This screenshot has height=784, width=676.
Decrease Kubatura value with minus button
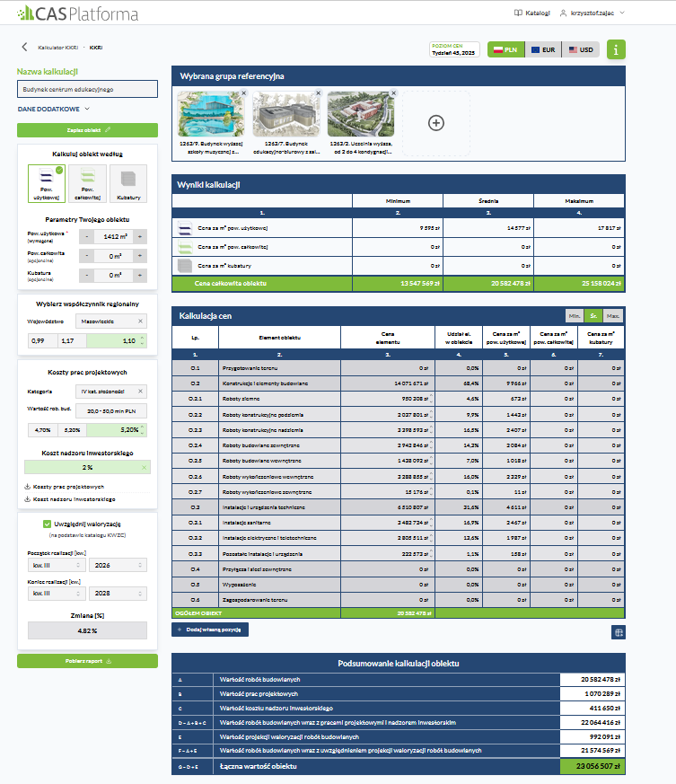[85, 275]
